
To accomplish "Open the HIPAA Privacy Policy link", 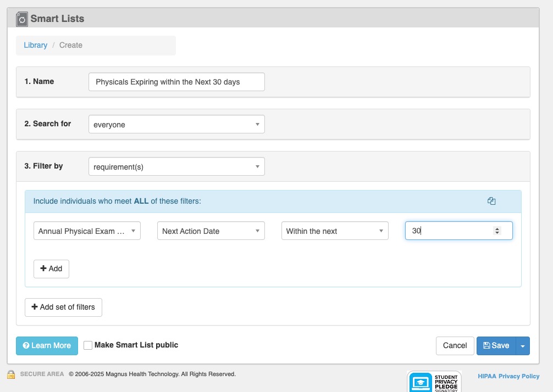I will (x=519, y=376).
